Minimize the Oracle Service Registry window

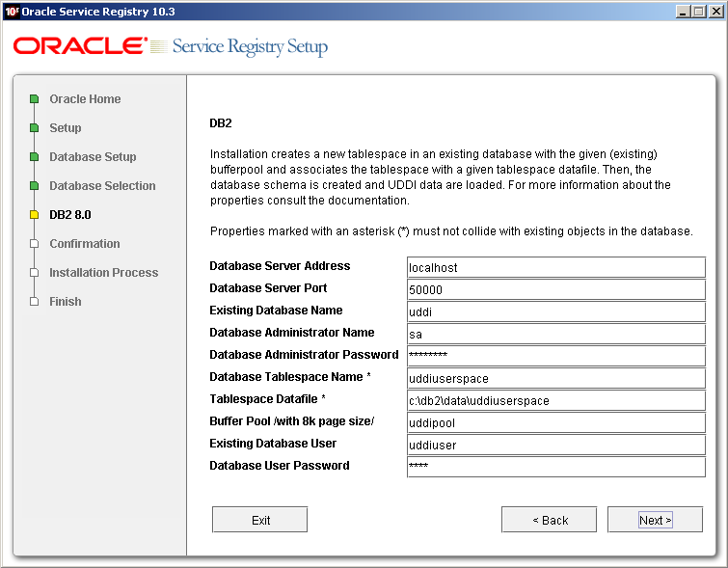tap(683, 12)
